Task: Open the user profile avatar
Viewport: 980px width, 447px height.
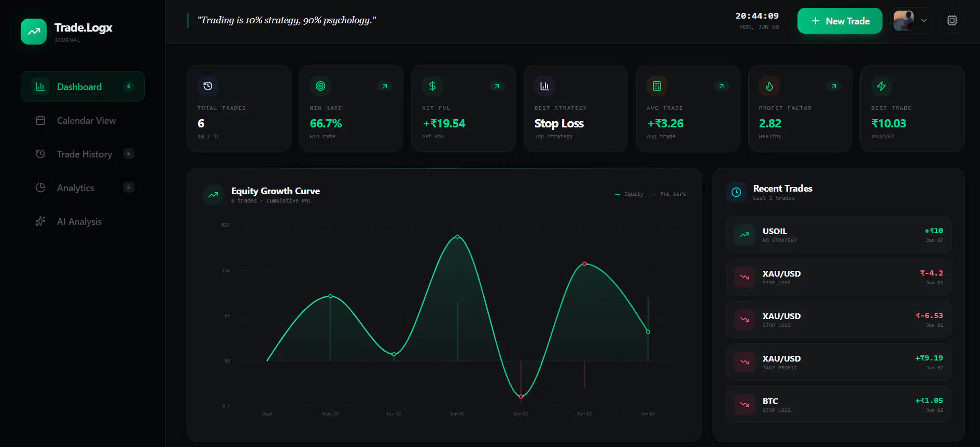Action: 904,21
